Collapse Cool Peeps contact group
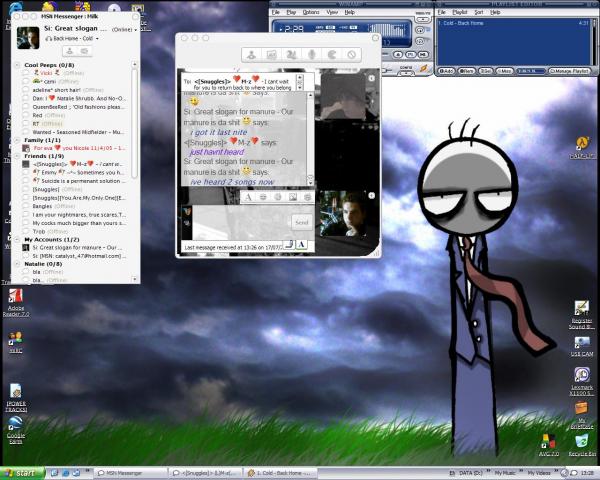 17,65
